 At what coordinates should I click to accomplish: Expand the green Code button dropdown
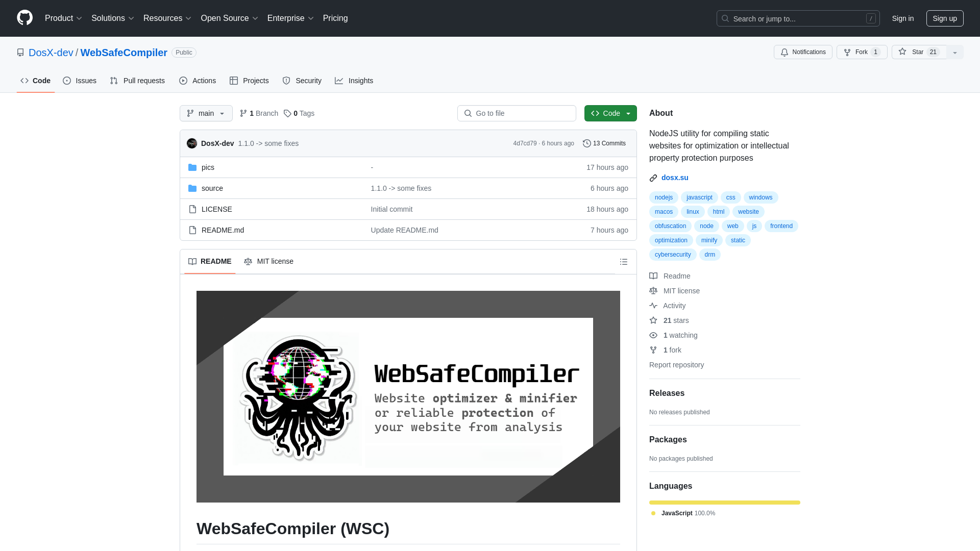610,113
